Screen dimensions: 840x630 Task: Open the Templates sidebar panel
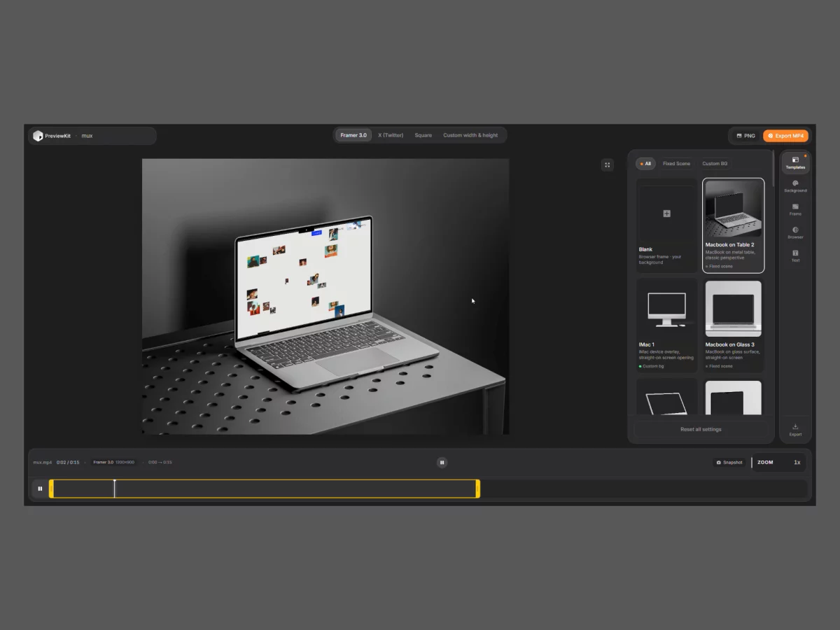795,163
